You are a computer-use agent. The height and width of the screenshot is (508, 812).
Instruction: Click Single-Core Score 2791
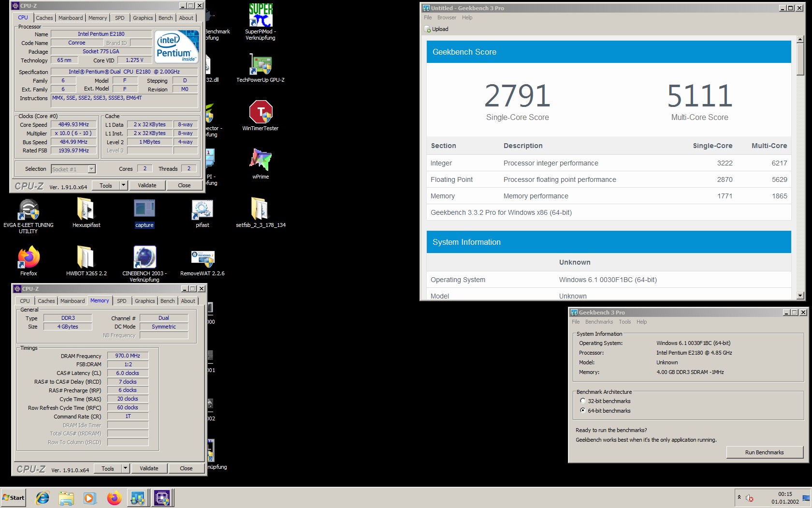pyautogui.click(x=518, y=96)
